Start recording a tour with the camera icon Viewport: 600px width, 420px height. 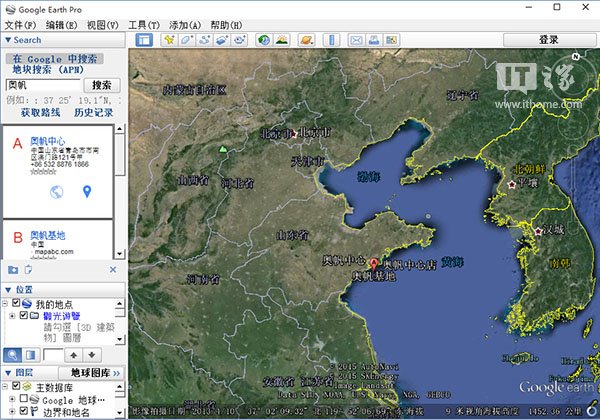coord(240,40)
